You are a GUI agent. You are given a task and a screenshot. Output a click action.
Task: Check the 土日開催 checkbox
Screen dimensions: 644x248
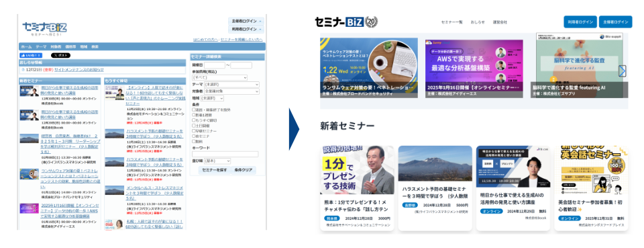[194, 126]
